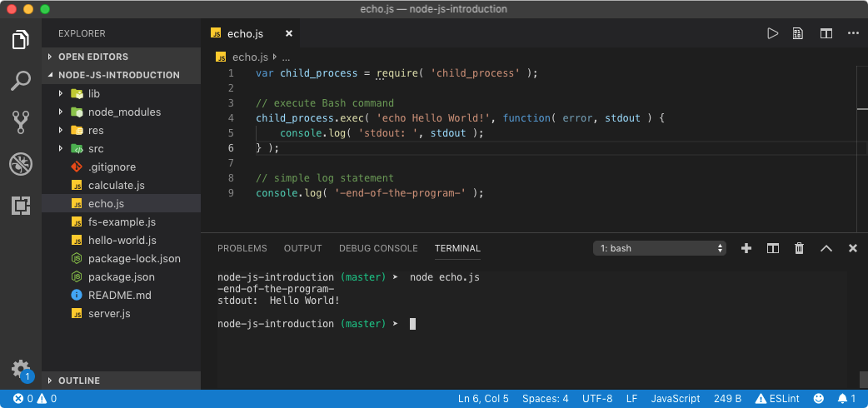Image resolution: width=868 pixels, height=408 pixels.
Task: Click the JavaScript language mode button
Action: 676,399
